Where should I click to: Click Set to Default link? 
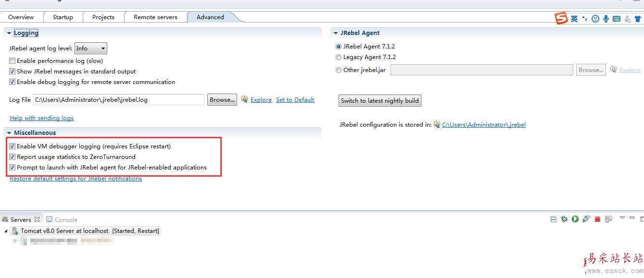pos(295,100)
